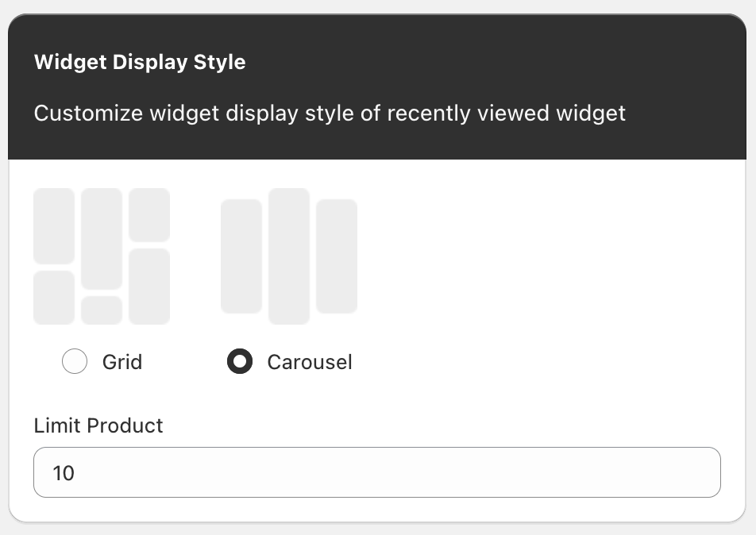Image resolution: width=756 pixels, height=535 pixels.
Task: Click bottom-left tile of Grid preview
Action: [x=54, y=298]
